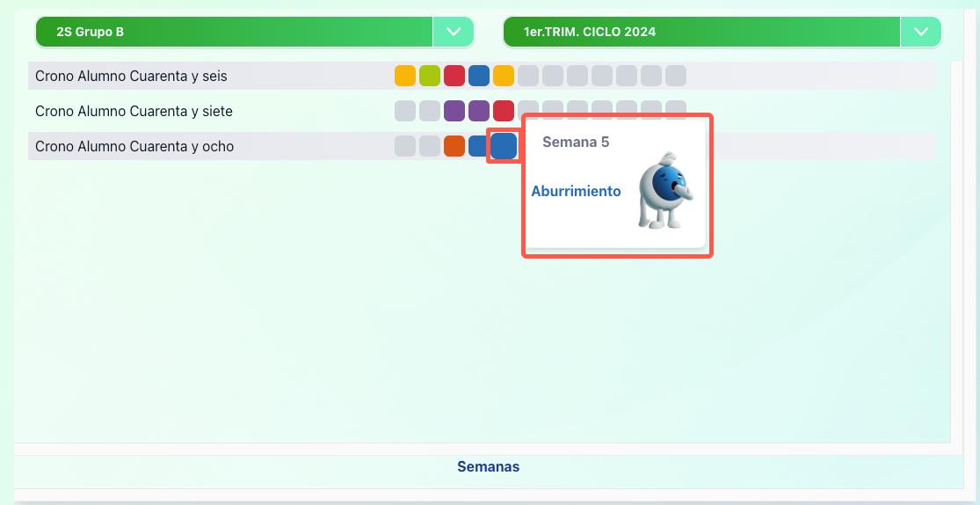Select the red week 3 square for Cuarenta y seis
Screen dimensions: 980x505
click(x=454, y=76)
